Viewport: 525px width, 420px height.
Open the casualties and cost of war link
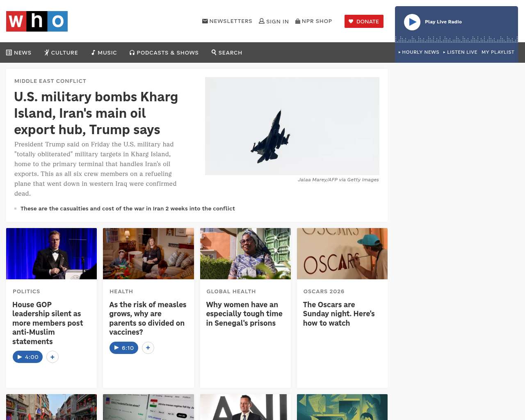coord(128,208)
